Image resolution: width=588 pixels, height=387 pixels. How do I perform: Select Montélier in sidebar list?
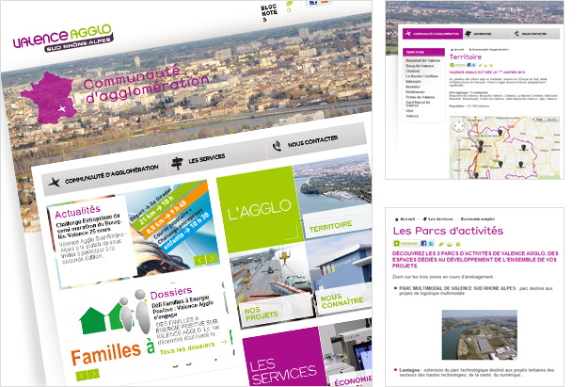pyautogui.click(x=413, y=87)
